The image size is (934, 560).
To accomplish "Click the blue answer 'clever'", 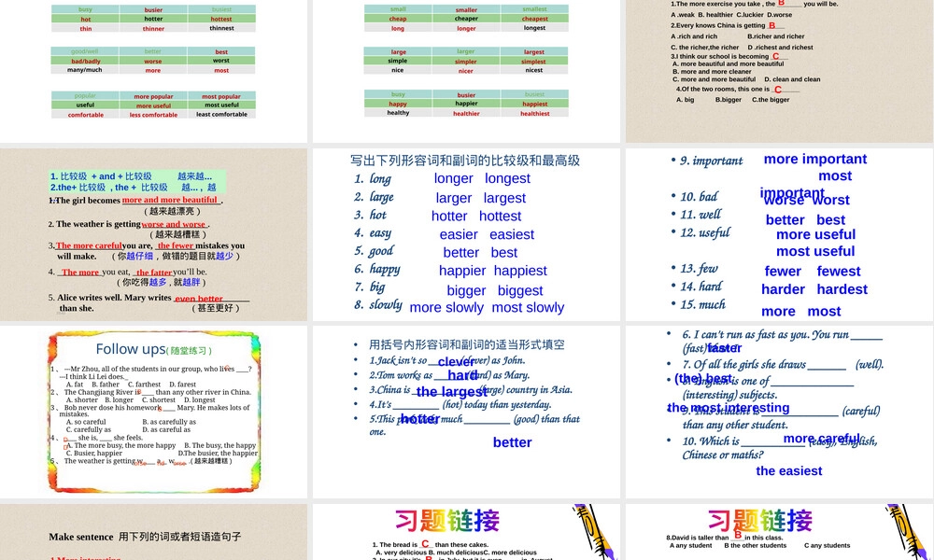I will pos(456,362).
